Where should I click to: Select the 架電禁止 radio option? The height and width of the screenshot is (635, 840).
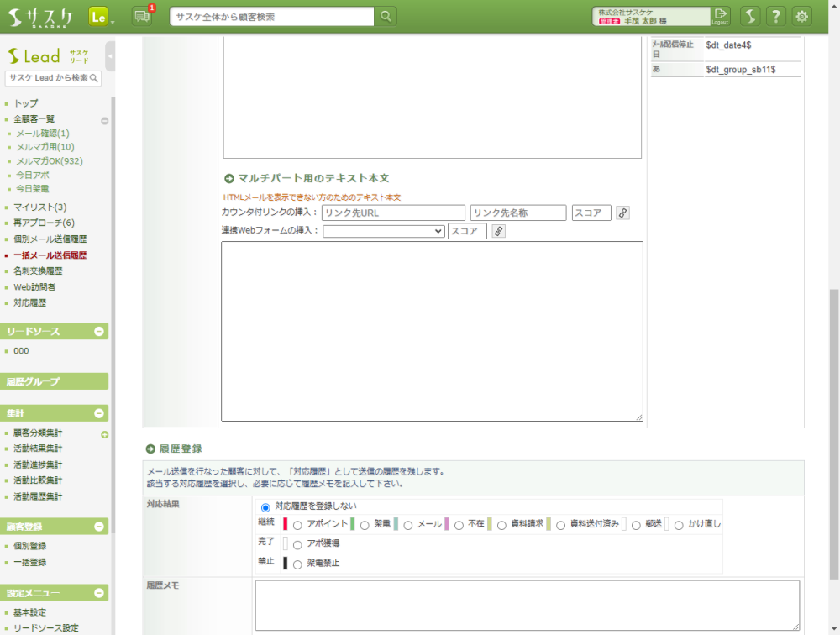(297, 564)
